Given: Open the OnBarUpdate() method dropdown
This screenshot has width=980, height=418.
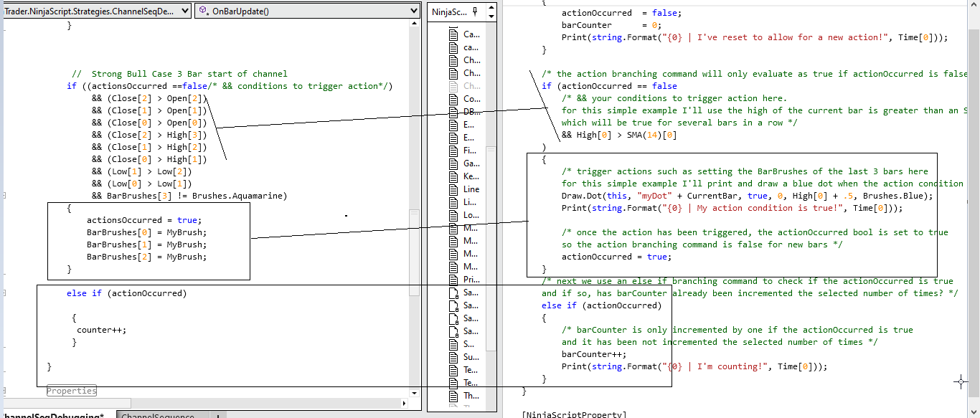Looking at the screenshot, I should coord(413,11).
